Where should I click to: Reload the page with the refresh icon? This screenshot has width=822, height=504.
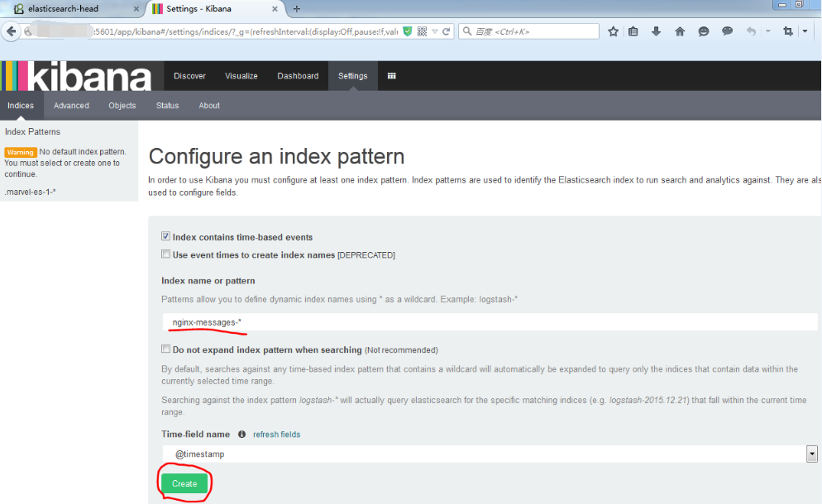[x=446, y=31]
